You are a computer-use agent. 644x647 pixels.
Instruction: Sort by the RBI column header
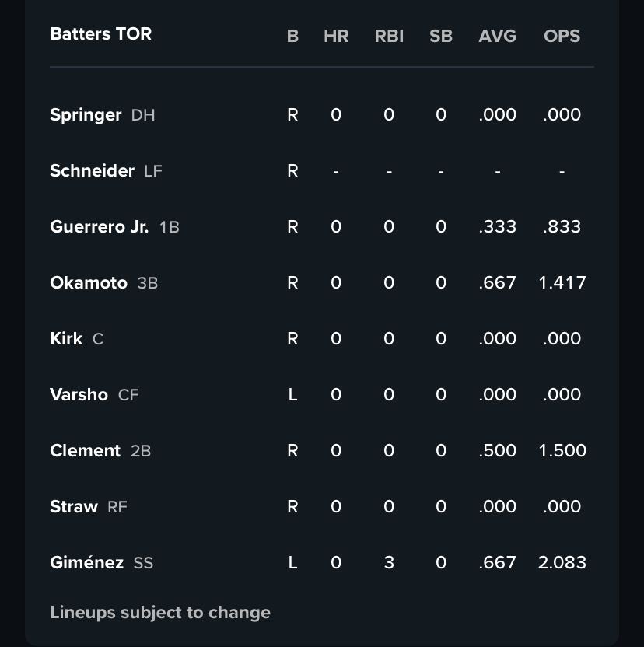(x=389, y=36)
